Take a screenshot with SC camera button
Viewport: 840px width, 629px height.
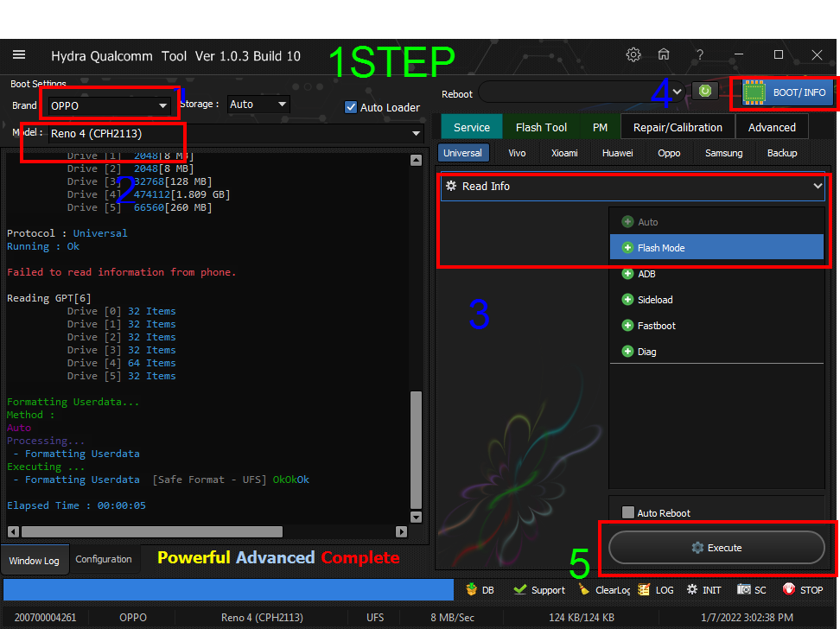pos(752,590)
